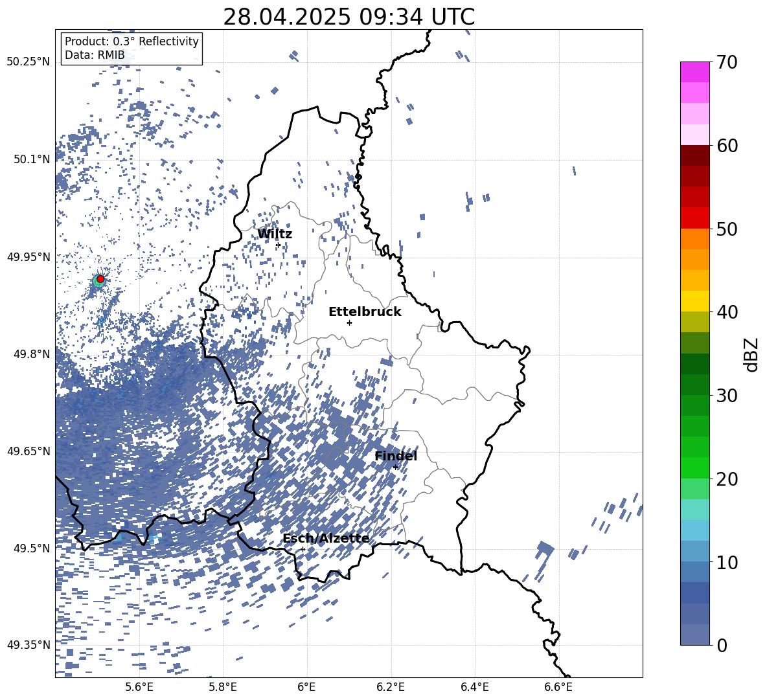767x700 pixels.
Task: Click the 'Data: RMIB' text
Action: pyautogui.click(x=95, y=55)
